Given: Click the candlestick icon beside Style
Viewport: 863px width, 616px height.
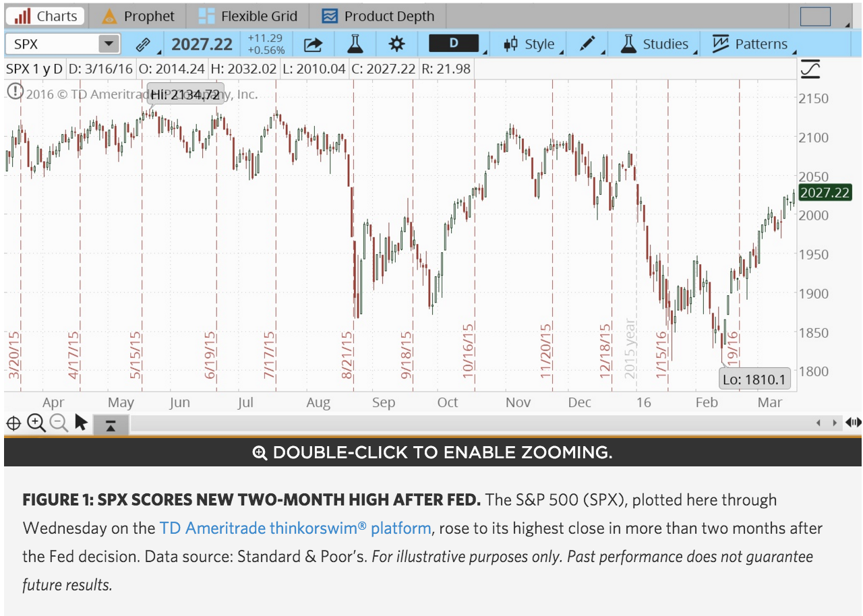Looking at the screenshot, I should (510, 44).
